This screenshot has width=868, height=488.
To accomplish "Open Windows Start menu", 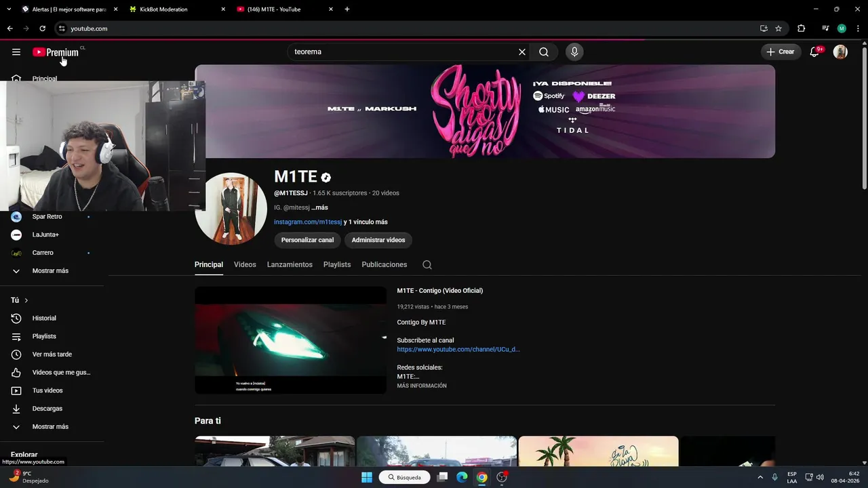I will coord(367,477).
